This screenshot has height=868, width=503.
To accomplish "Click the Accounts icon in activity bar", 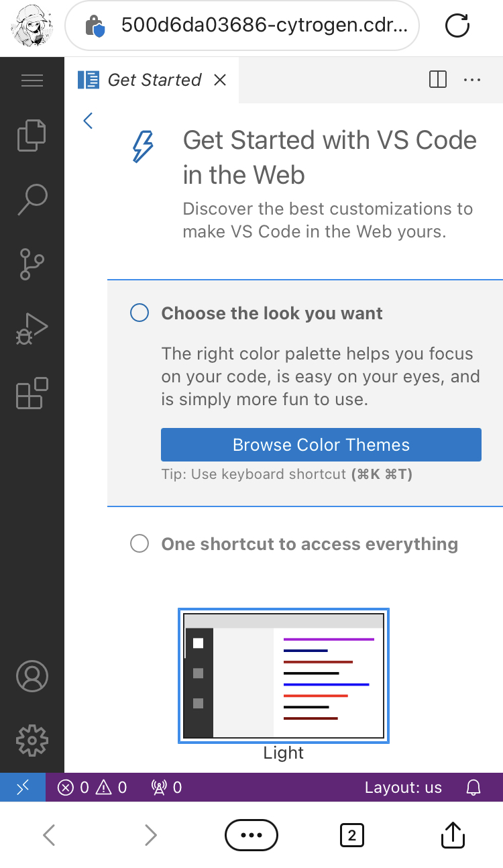I will click(32, 677).
